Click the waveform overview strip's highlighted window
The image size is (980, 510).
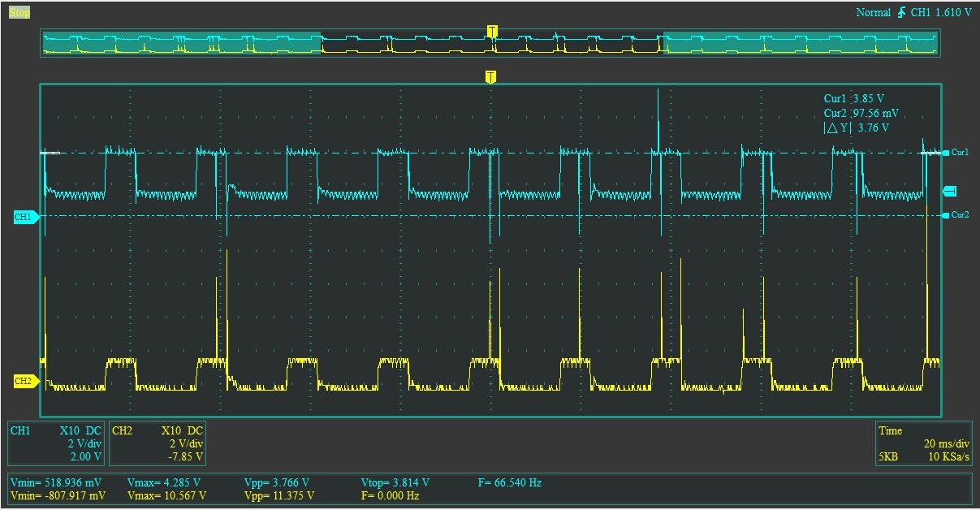tap(492, 44)
